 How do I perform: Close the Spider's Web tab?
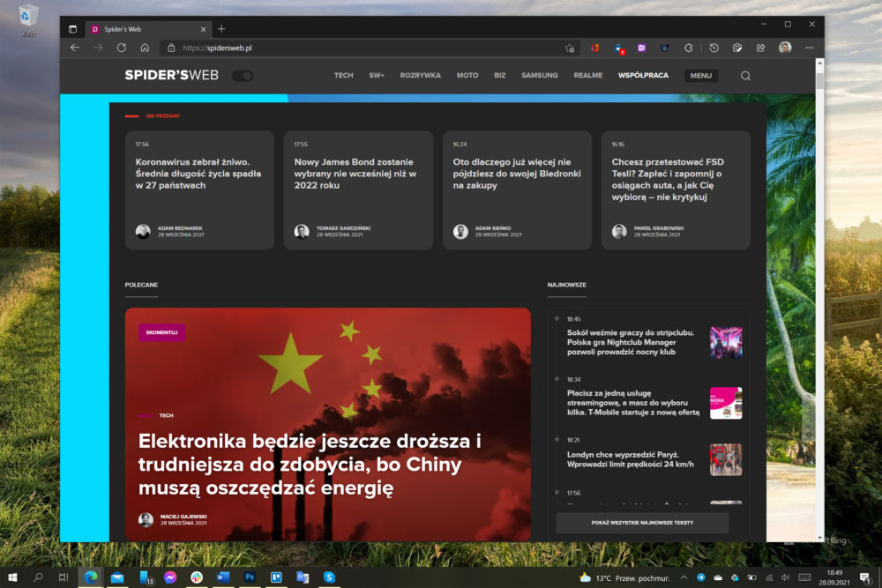pyautogui.click(x=203, y=29)
